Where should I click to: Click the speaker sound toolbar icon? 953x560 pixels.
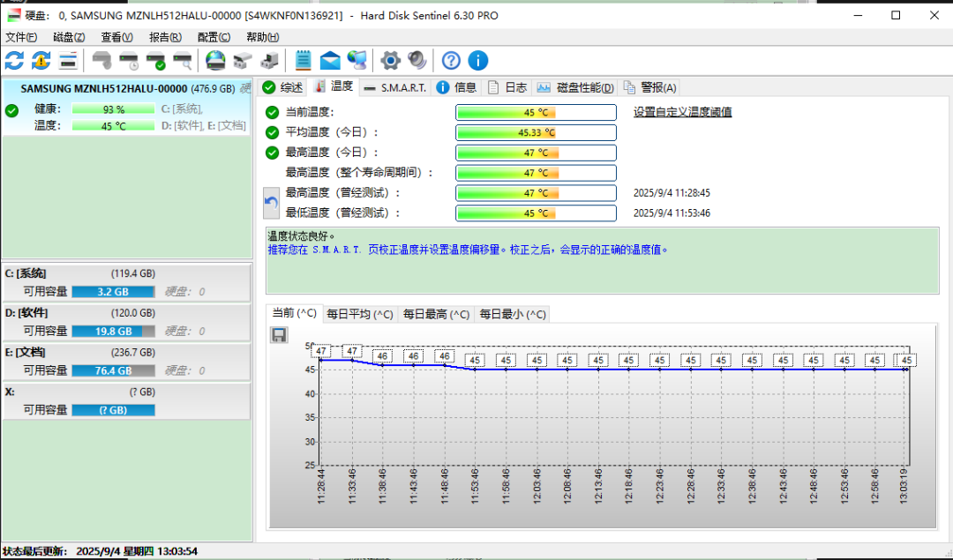pyautogui.click(x=416, y=61)
